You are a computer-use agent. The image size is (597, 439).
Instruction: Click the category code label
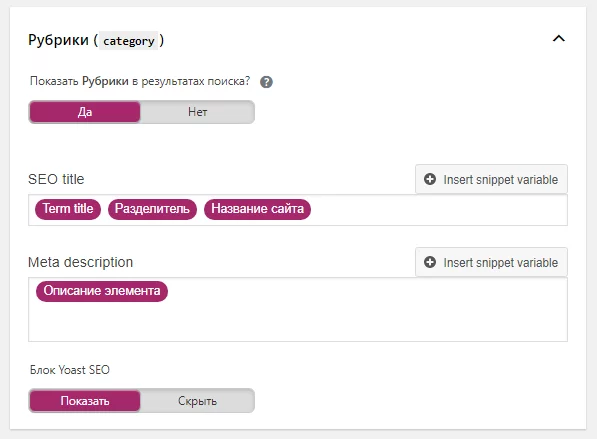point(129,41)
